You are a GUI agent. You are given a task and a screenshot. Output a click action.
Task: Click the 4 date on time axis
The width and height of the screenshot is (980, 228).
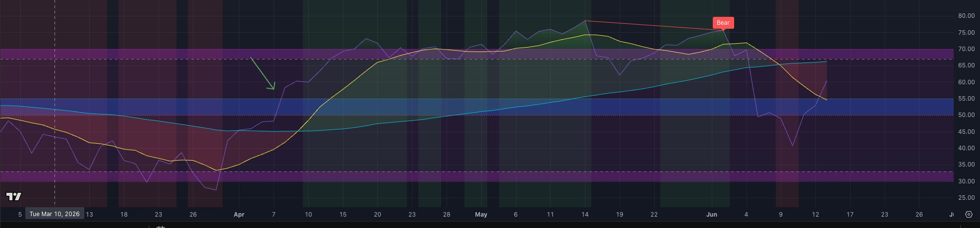tap(746, 215)
